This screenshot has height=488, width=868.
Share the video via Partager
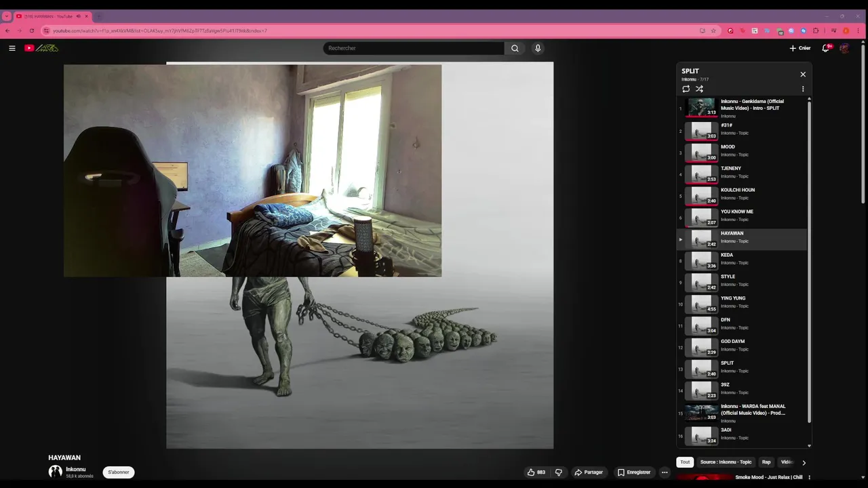(x=588, y=472)
